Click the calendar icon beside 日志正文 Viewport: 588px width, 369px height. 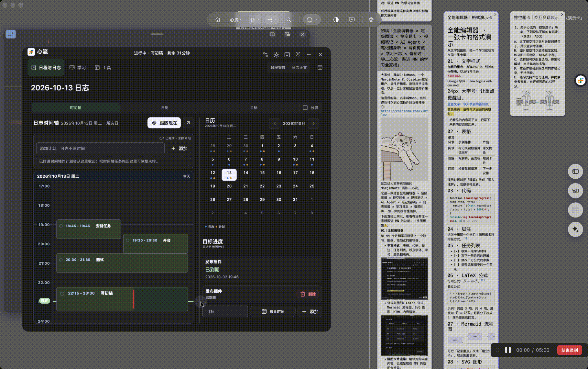click(320, 67)
